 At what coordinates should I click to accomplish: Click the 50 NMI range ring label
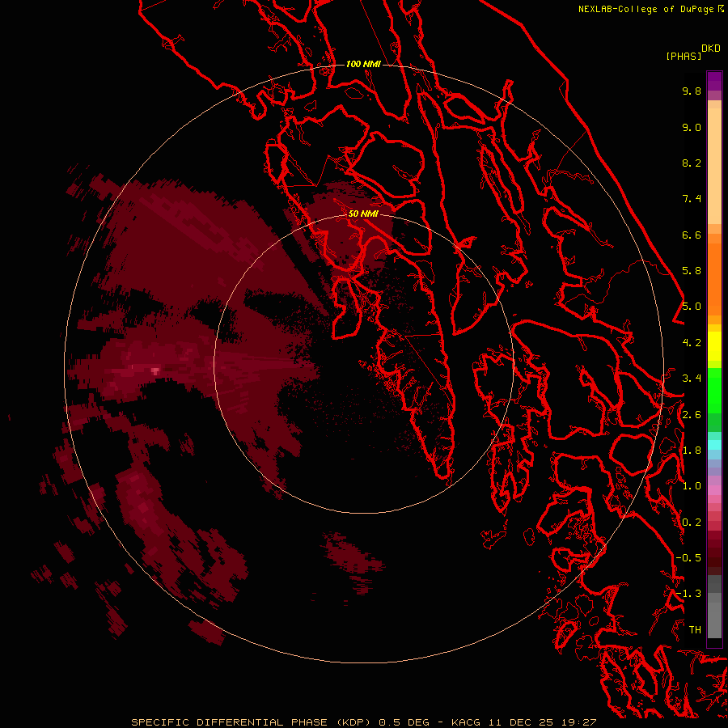pyautogui.click(x=363, y=214)
